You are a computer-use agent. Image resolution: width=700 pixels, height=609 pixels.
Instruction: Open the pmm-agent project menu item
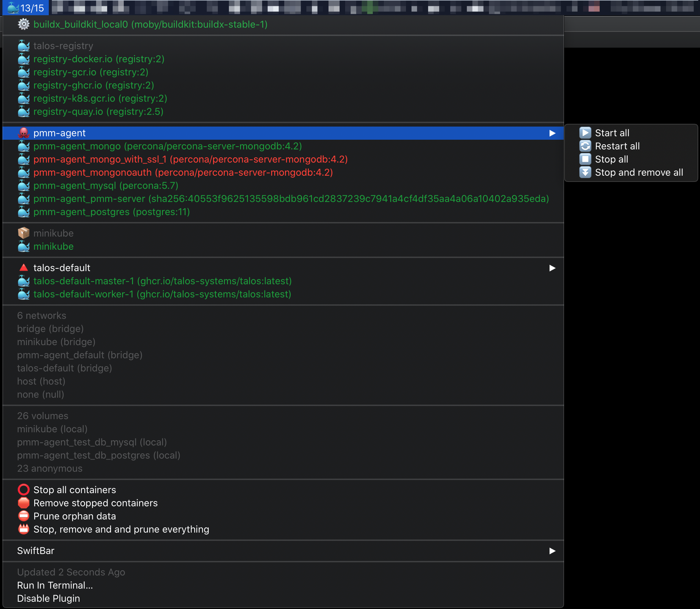[283, 133]
